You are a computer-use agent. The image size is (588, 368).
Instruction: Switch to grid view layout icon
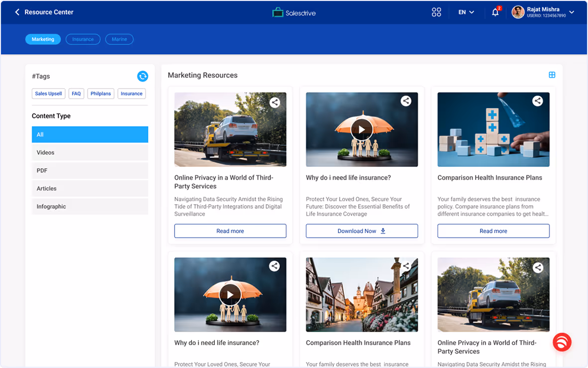point(552,75)
